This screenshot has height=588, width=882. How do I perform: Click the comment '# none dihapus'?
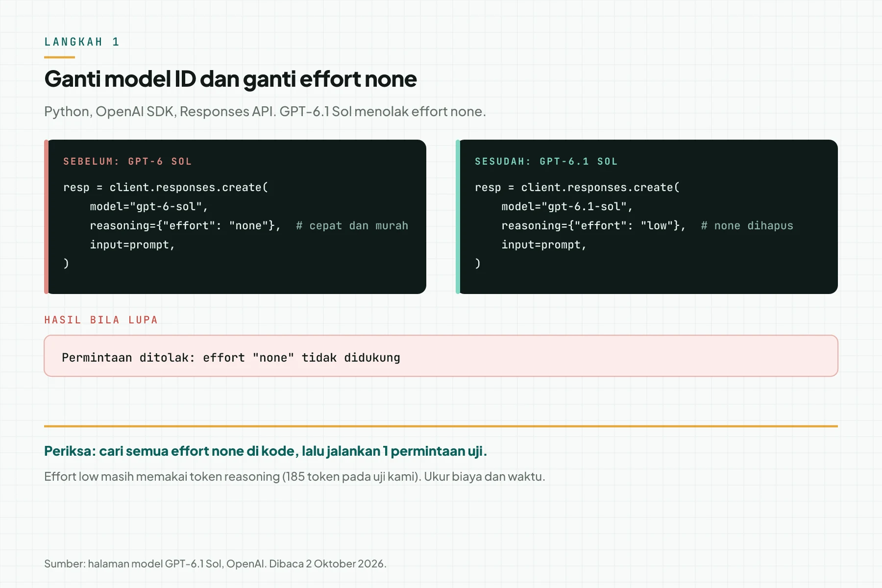click(747, 226)
